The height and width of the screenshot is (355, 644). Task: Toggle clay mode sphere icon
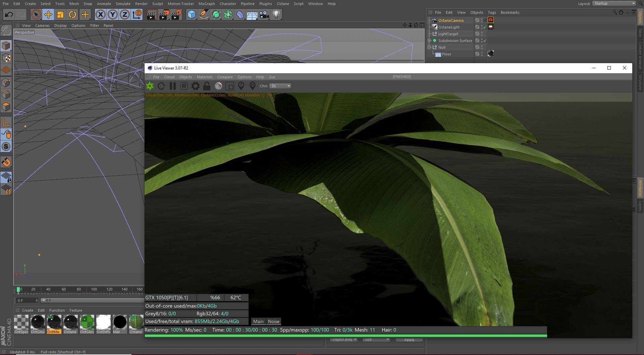[x=218, y=86]
